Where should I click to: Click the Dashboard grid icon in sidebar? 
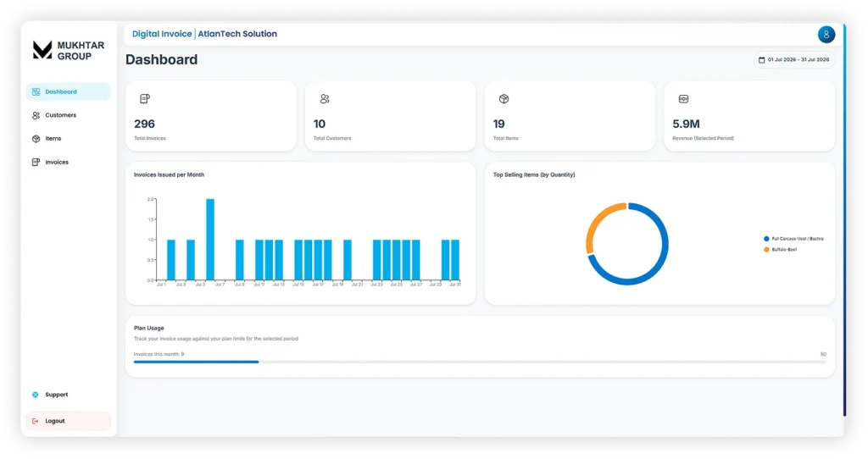click(x=36, y=91)
